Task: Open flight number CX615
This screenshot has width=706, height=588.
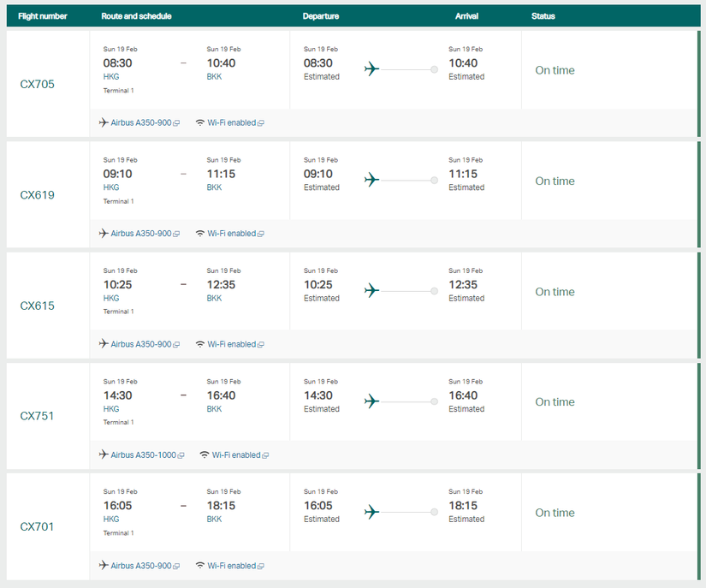Action: point(37,306)
